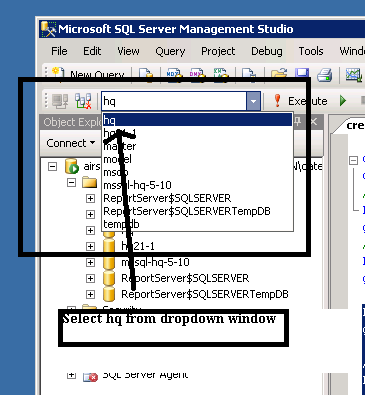Select hq in the database dropdown list
The image size is (365, 395).
tap(197, 120)
